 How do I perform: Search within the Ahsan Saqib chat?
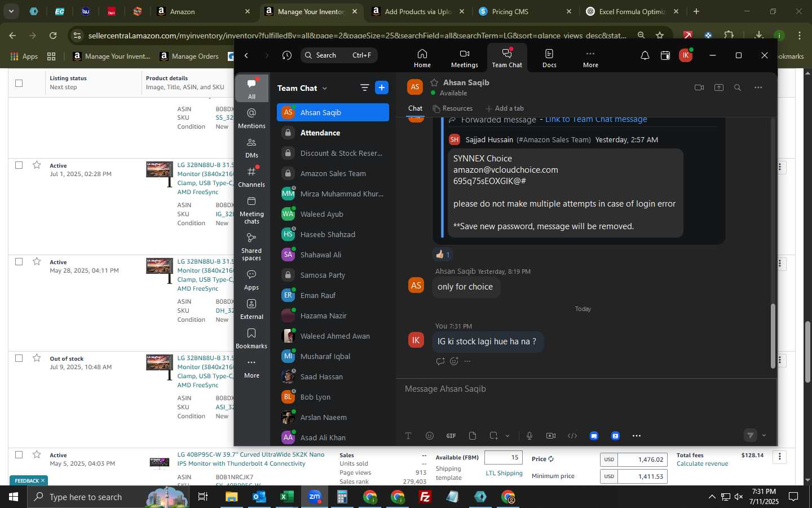(x=738, y=87)
